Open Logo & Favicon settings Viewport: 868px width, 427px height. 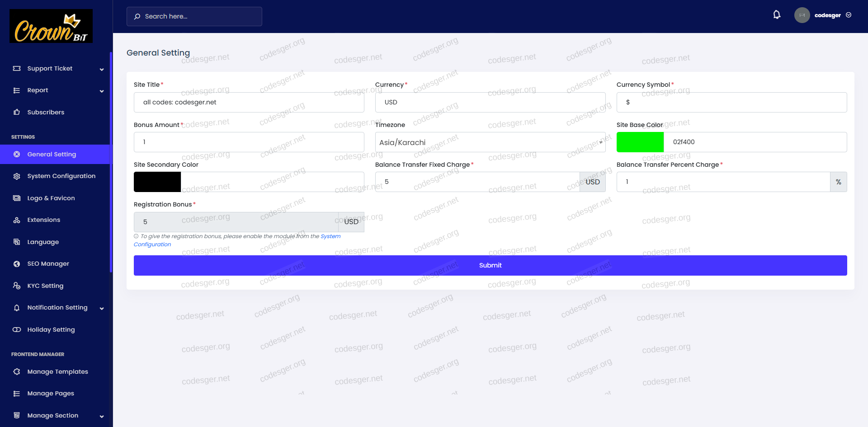coord(51,198)
